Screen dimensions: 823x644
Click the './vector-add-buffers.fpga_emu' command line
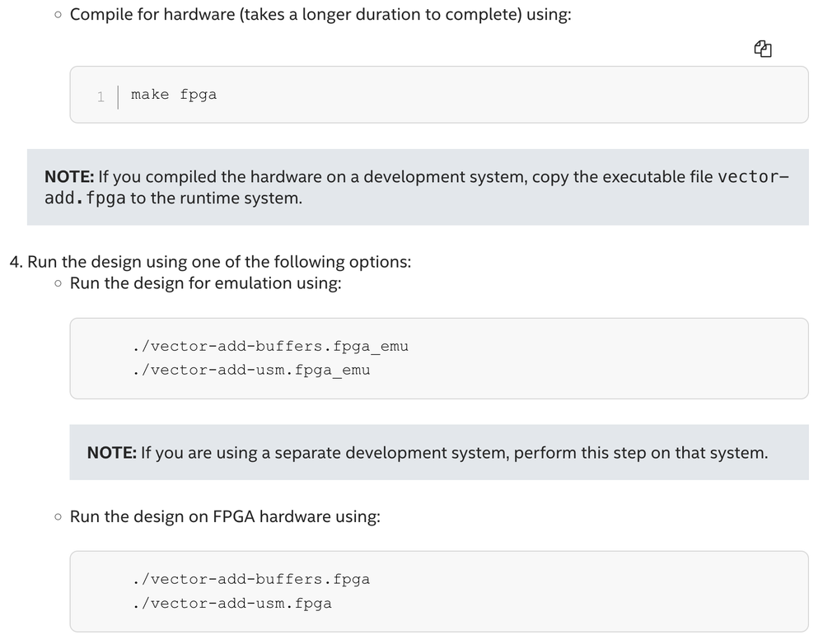click(269, 346)
